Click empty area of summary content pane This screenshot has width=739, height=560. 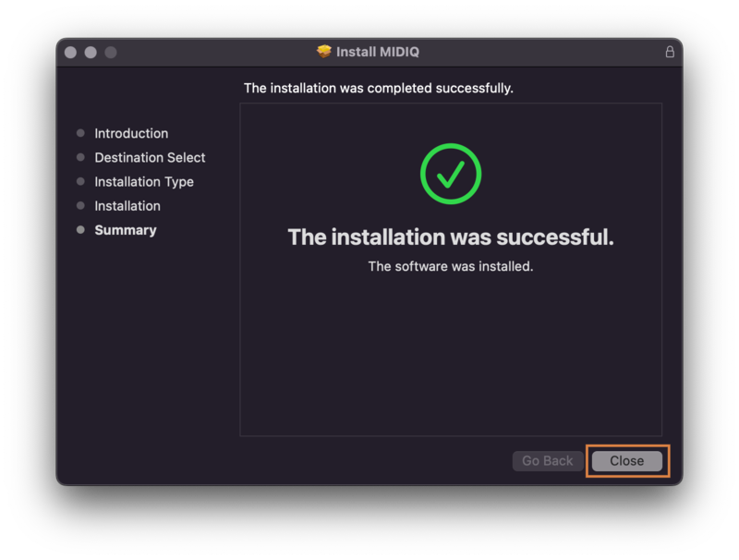451,360
